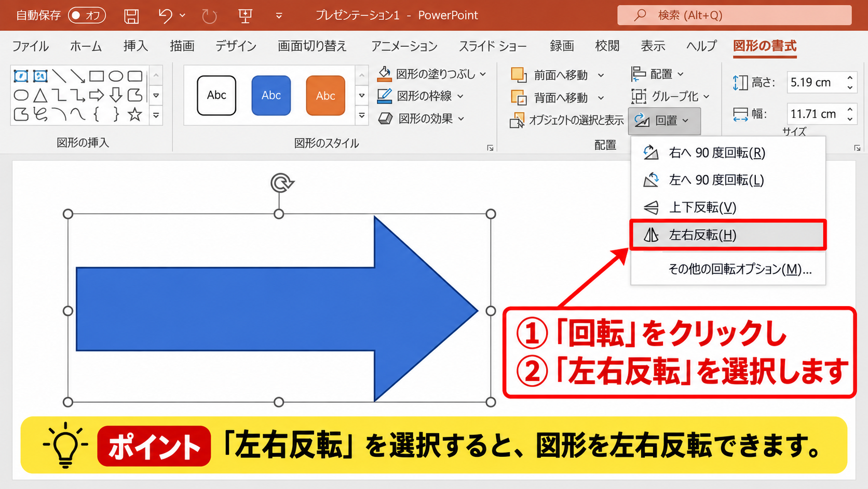Open 図形の塗りつぶし dropdown
The image size is (868, 489).
click(432, 74)
